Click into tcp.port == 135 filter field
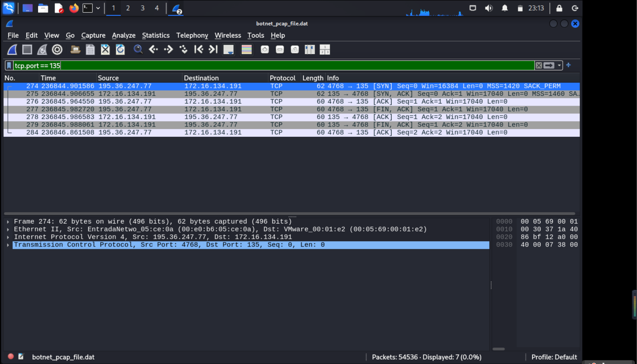The width and height of the screenshot is (637, 364). [274, 66]
